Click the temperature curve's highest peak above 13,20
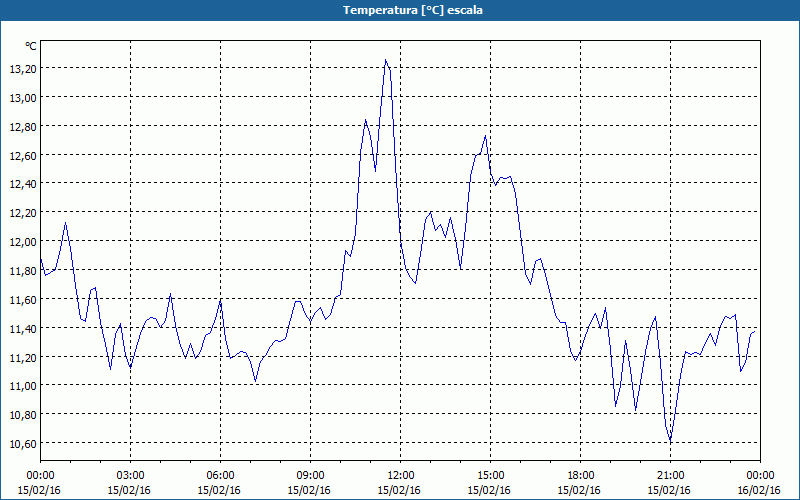This screenshot has width=800, height=500. click(x=386, y=60)
